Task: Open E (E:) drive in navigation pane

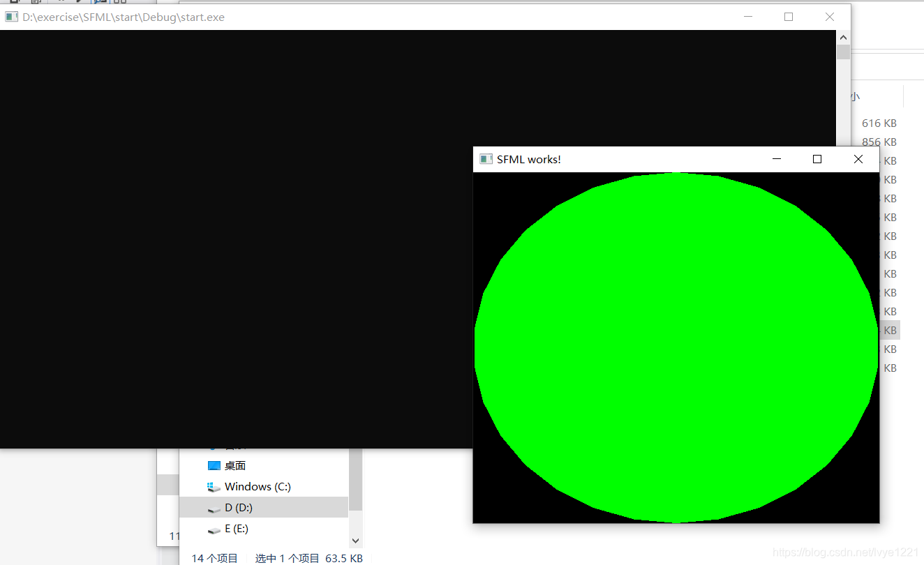Action: (x=264, y=529)
